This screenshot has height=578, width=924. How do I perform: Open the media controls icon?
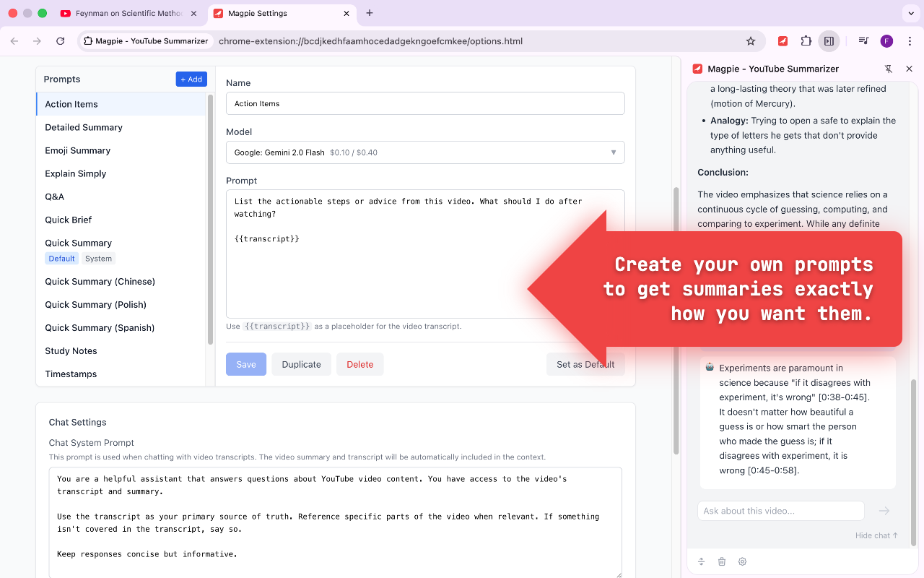863,41
